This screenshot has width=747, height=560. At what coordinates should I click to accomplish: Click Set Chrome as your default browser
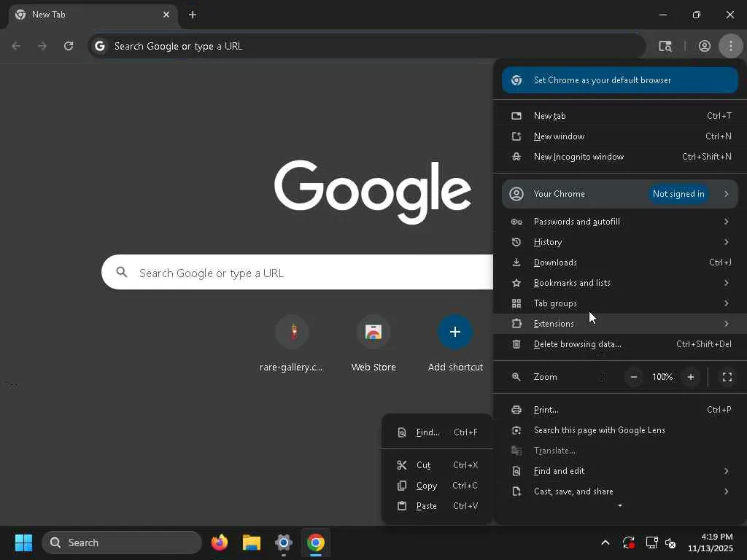pos(620,80)
